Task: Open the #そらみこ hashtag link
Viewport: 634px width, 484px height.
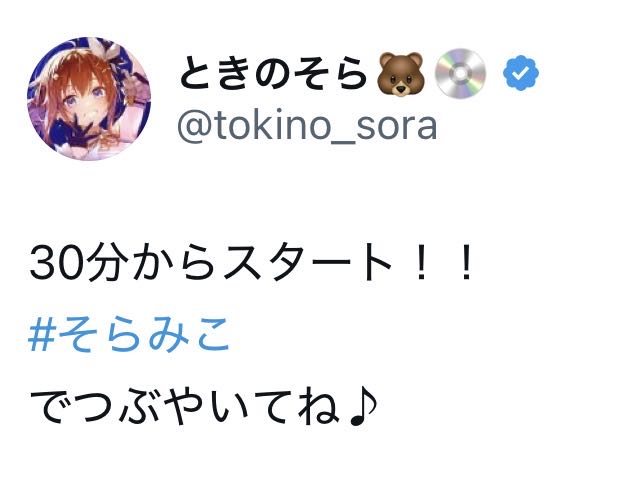Action: click(130, 337)
